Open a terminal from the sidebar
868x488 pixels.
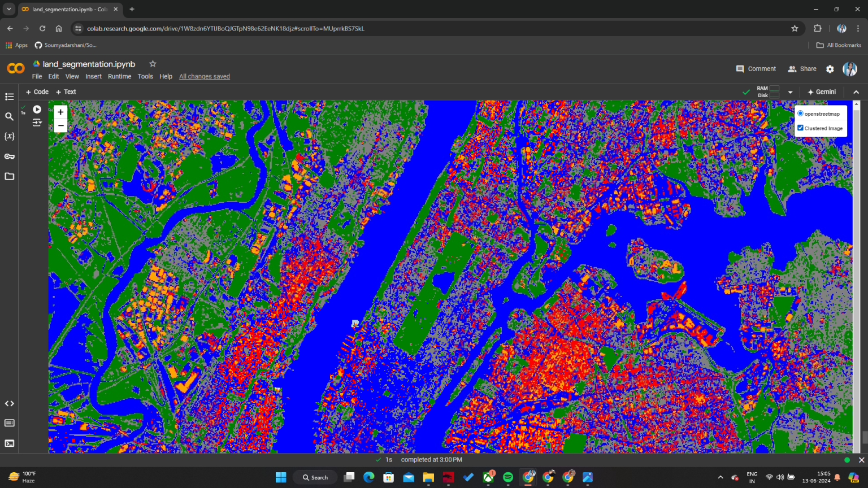(10, 443)
